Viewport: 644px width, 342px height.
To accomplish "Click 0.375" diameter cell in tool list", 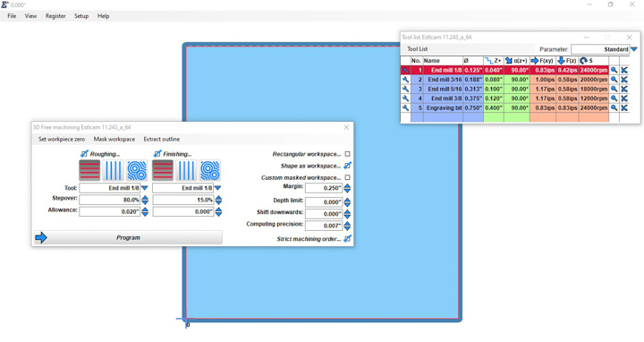I will [x=473, y=98].
